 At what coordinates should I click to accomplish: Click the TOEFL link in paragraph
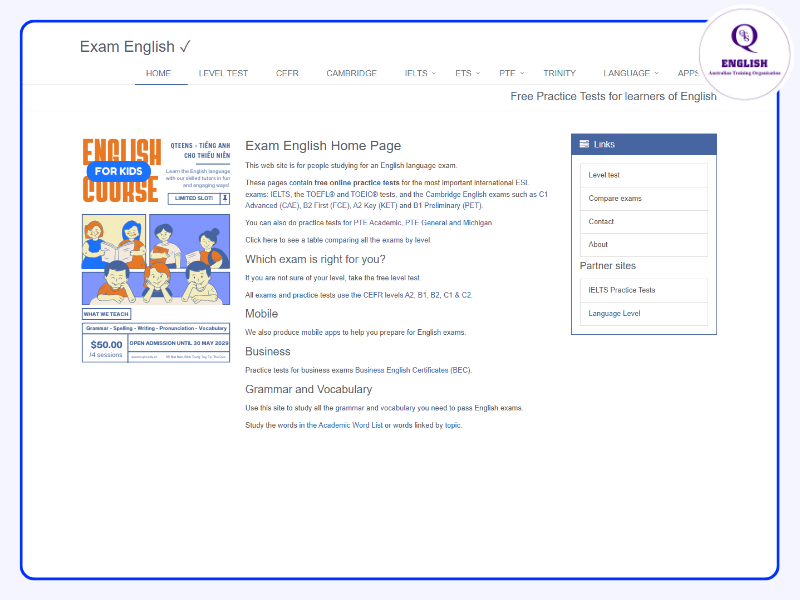pyautogui.click(x=320, y=194)
